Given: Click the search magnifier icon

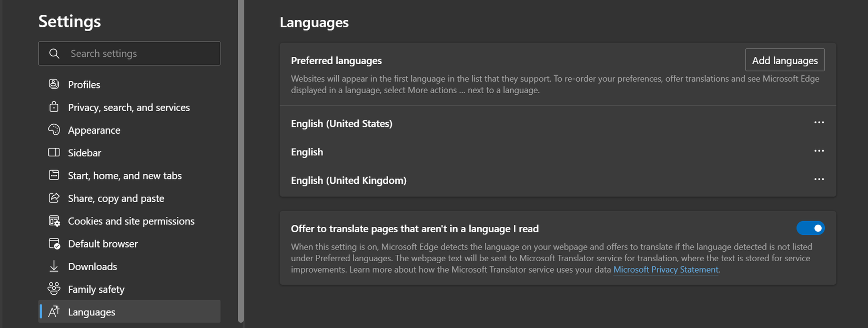Looking at the screenshot, I should pyautogui.click(x=54, y=54).
